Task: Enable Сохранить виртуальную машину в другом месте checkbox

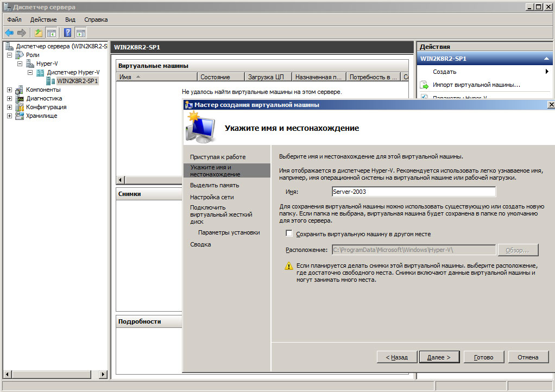Action: click(289, 233)
